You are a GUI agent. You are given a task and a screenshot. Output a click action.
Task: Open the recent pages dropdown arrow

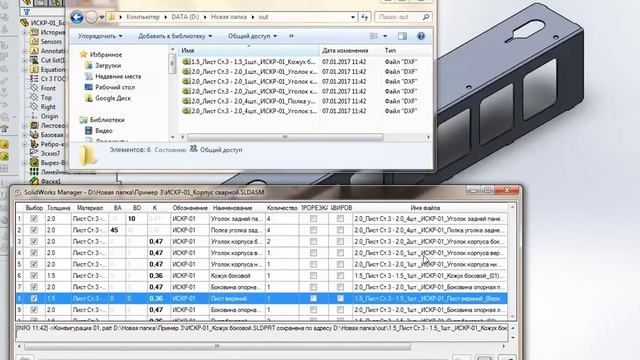pos(102,18)
